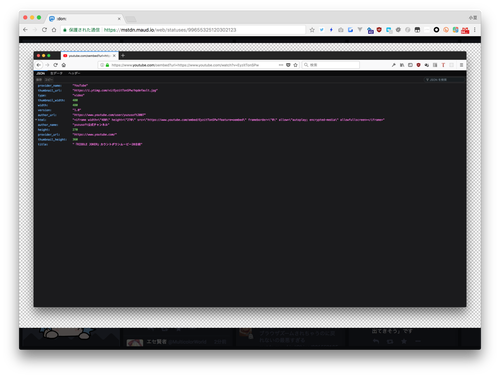Focus the Firefox search box
This screenshot has width=500, height=377.
pos(331,65)
